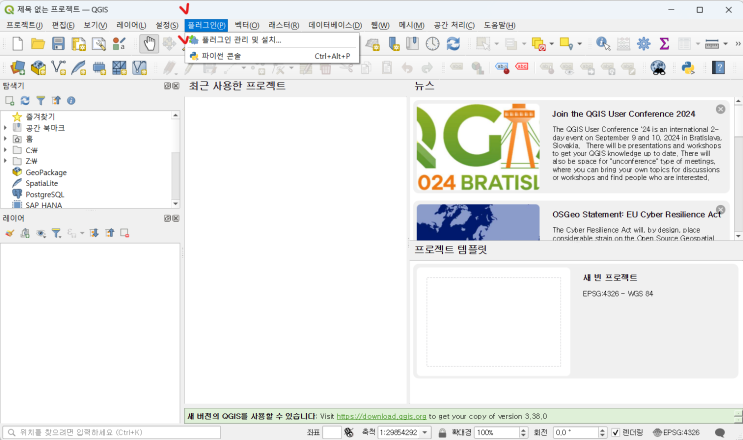Image resolution: width=743 pixels, height=440 pixels.
Task: Open the Style Manager icon
Action: (119, 44)
